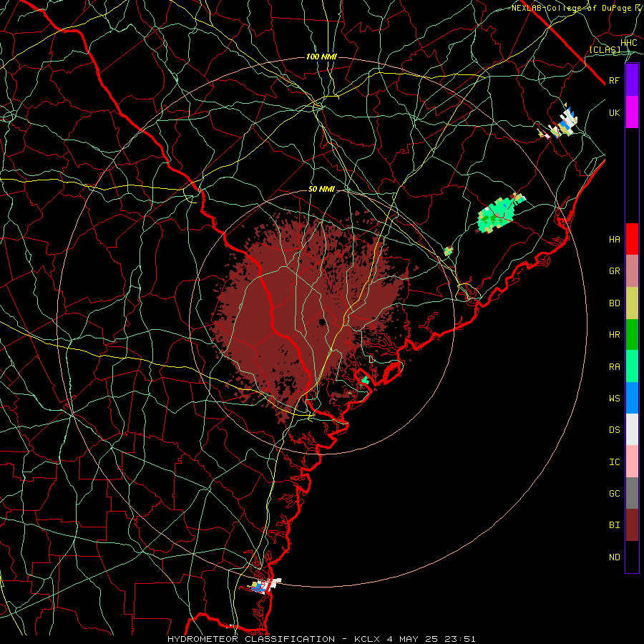Click the HR legend label
Image resolution: width=644 pixels, height=644 pixels.
pyautogui.click(x=614, y=335)
